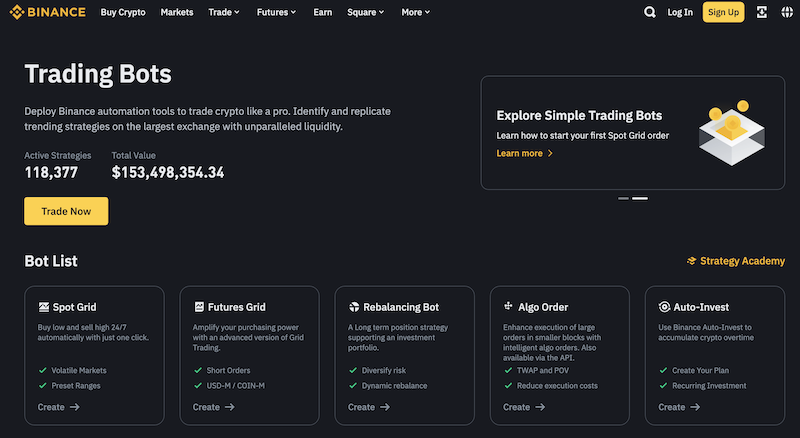
Task: Click arrow next to Algo Order Create
Action: [x=540, y=407]
